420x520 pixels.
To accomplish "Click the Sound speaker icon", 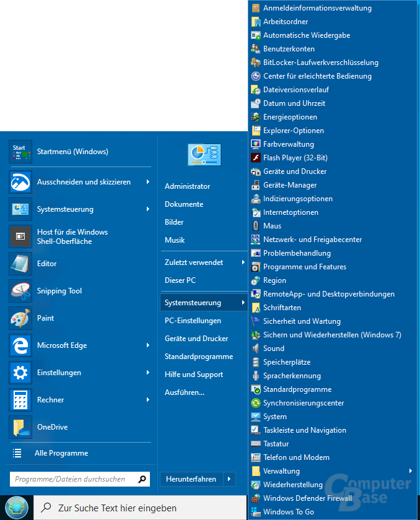I will click(x=256, y=349).
